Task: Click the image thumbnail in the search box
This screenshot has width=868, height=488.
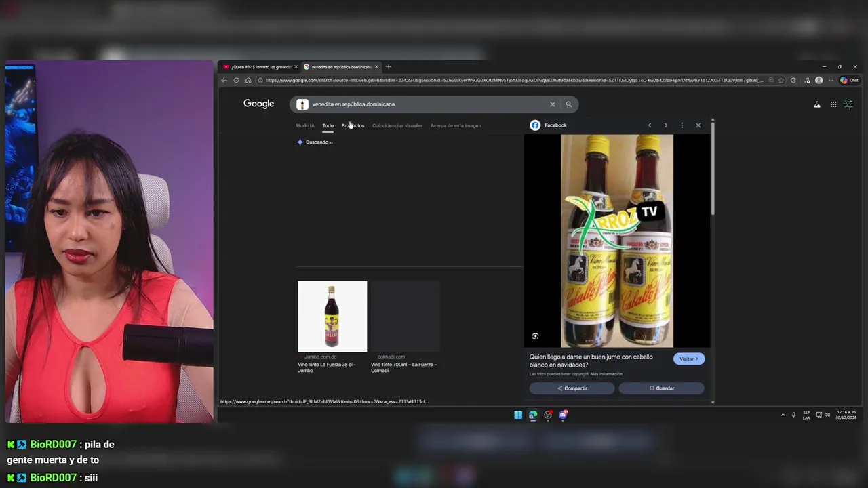Action: point(302,104)
